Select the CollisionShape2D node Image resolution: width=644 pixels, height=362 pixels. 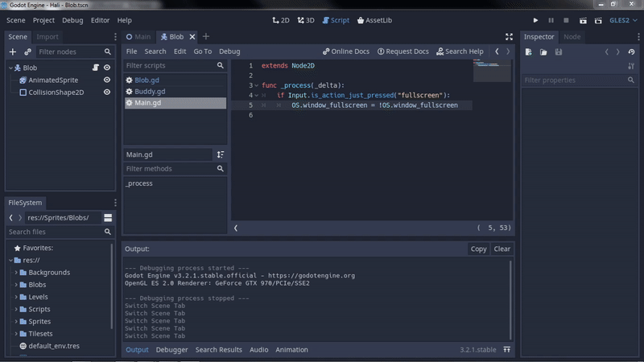tap(56, 93)
